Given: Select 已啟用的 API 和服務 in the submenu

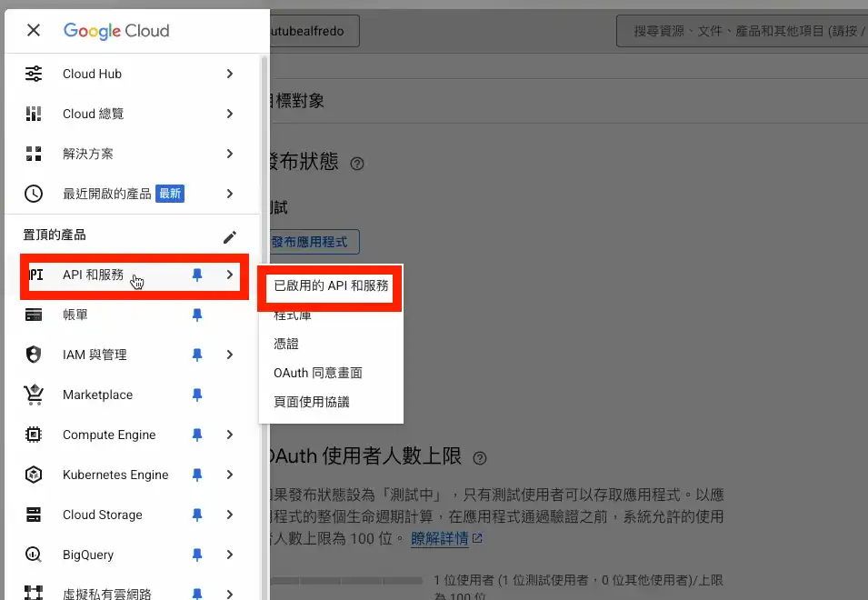Looking at the screenshot, I should 331,285.
